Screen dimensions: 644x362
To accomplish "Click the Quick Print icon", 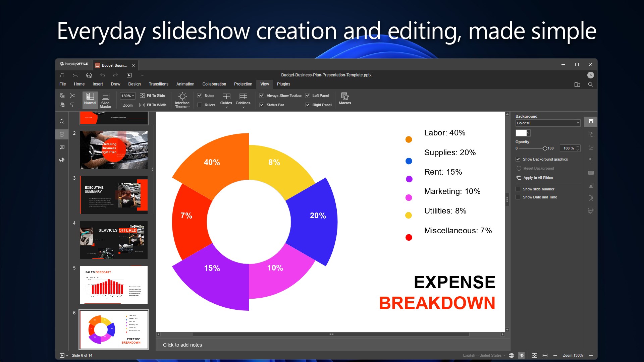I will pos(89,75).
